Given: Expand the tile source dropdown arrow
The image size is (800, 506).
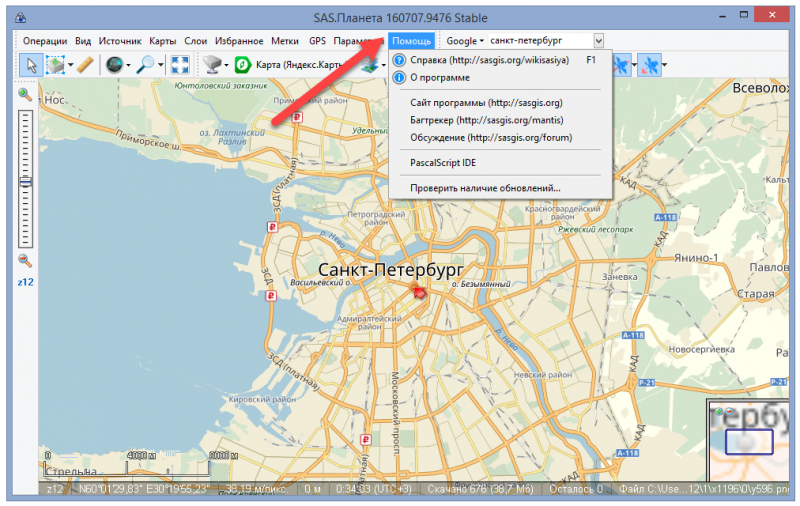Looking at the screenshot, I should pyautogui.click(x=226, y=65).
